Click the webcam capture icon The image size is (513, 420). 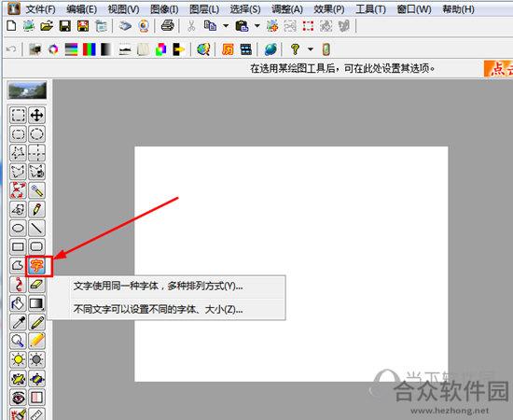click(144, 26)
